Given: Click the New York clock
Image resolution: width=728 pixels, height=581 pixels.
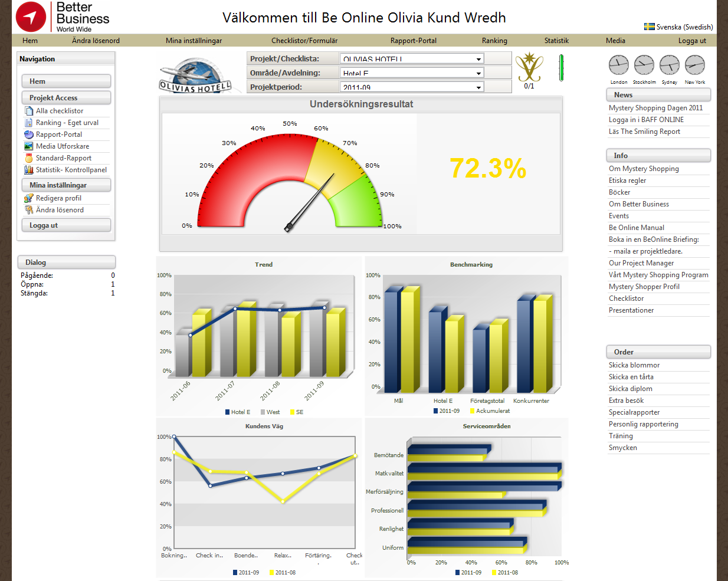Looking at the screenshot, I should pos(695,65).
